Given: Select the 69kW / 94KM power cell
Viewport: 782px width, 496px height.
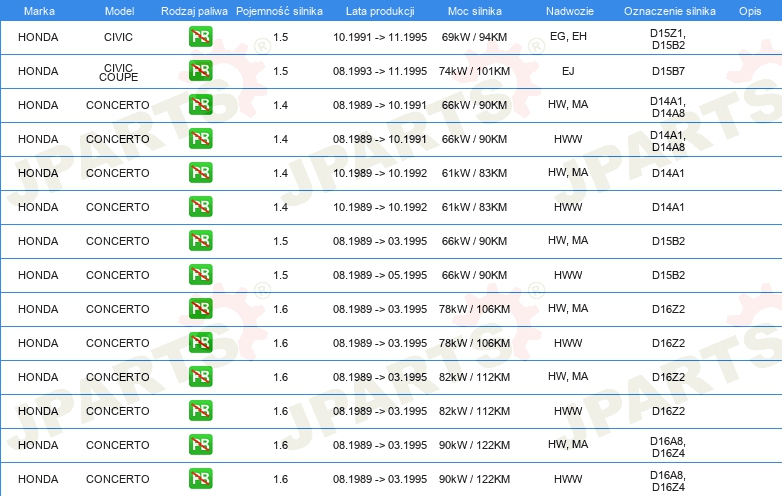Looking at the screenshot, I should pyautogui.click(x=474, y=37).
